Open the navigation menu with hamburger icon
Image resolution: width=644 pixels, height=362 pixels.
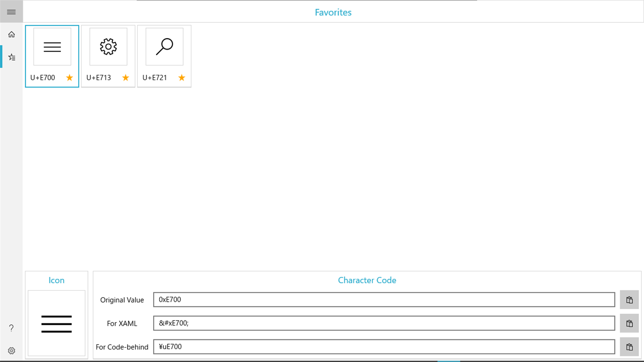point(11,11)
